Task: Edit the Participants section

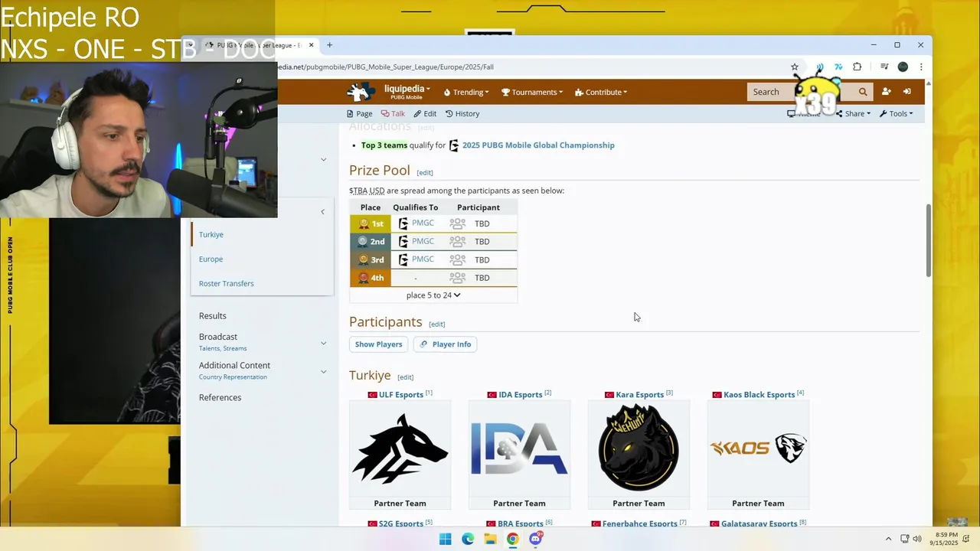Action: pyautogui.click(x=436, y=324)
